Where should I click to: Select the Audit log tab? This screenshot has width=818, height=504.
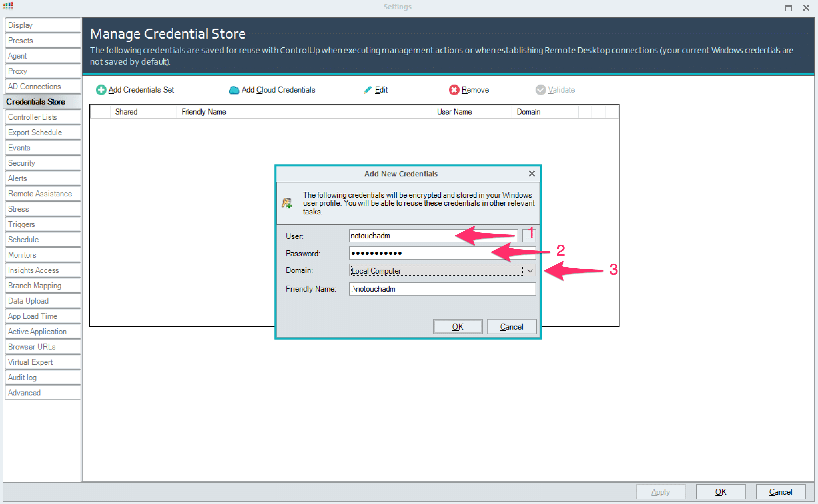coord(43,378)
